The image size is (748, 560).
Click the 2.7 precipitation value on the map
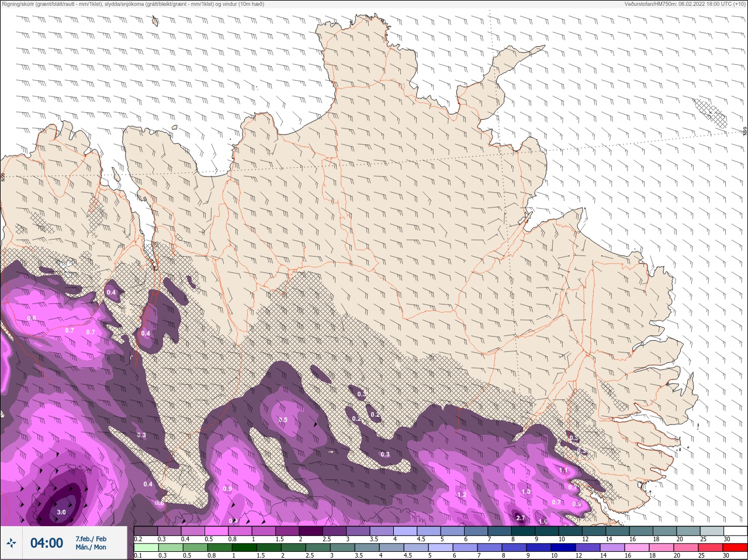tap(521, 518)
